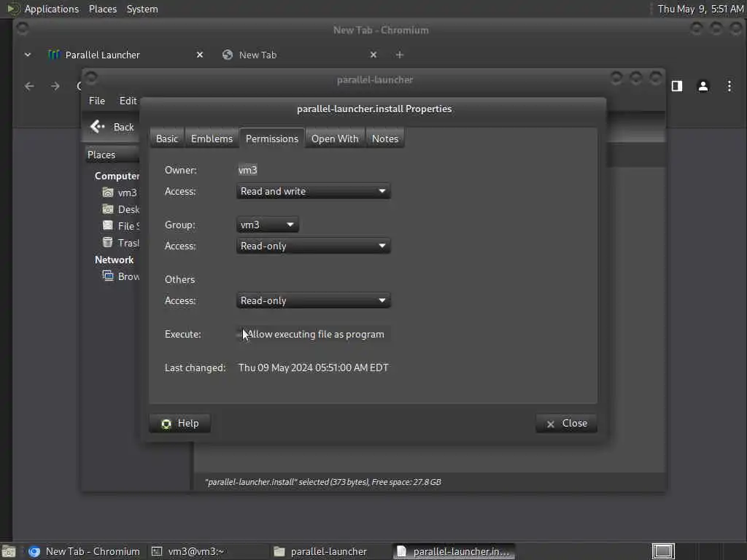Click Chromium forward navigation arrow
Image resolution: width=747 pixels, height=560 pixels.
55,86
